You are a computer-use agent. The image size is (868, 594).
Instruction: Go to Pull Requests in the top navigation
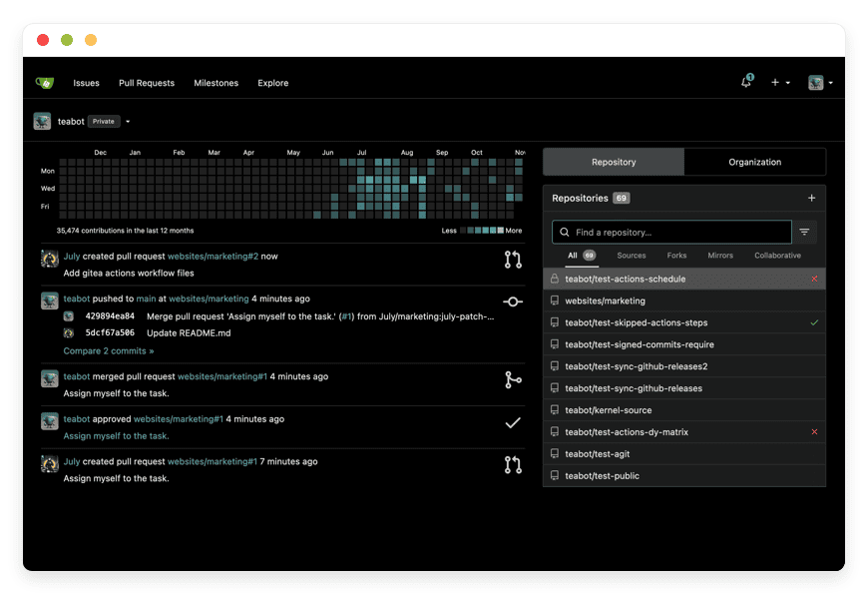click(147, 83)
